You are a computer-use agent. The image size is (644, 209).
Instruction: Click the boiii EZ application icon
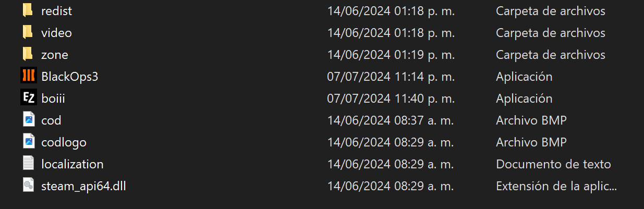coord(28,98)
